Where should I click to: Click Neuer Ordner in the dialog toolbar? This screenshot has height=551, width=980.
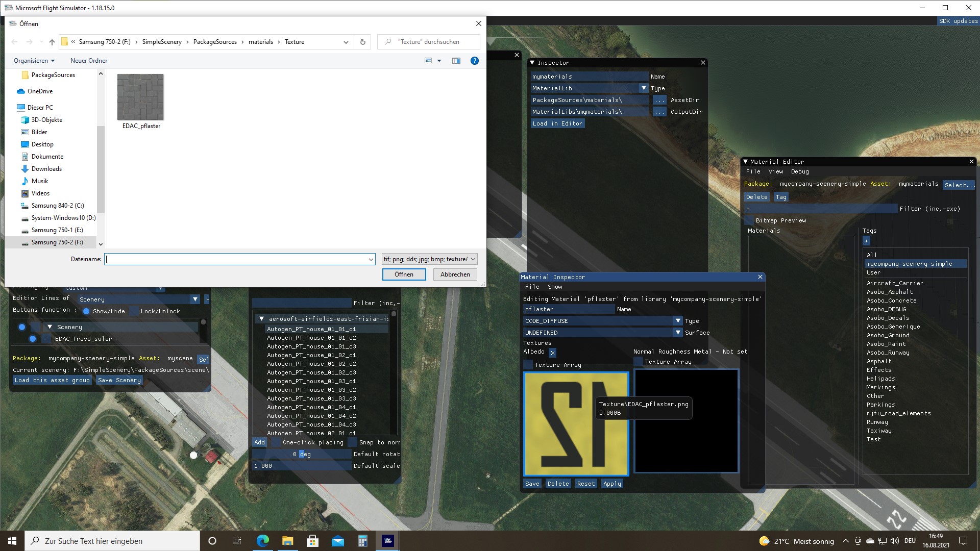pyautogui.click(x=89, y=61)
